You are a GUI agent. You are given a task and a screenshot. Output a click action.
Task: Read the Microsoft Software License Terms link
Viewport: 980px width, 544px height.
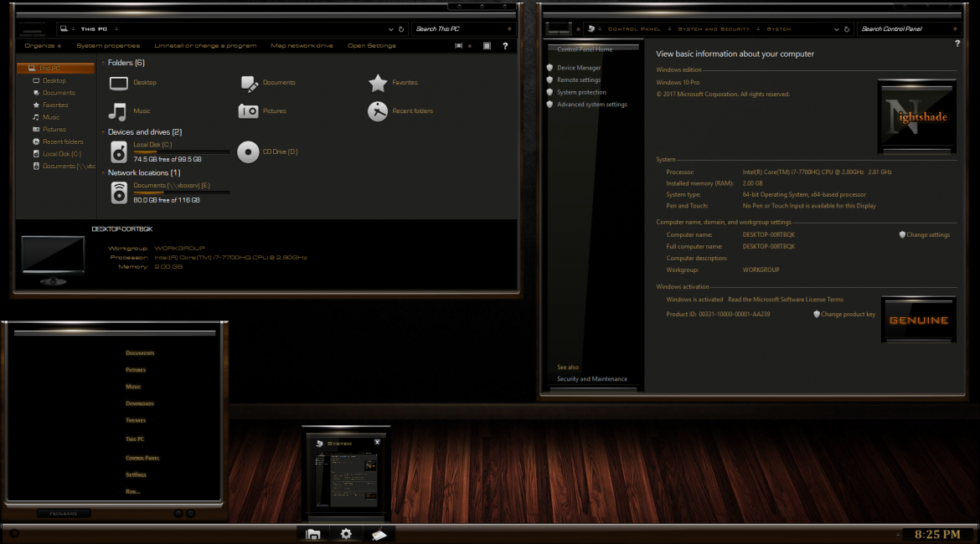point(786,300)
